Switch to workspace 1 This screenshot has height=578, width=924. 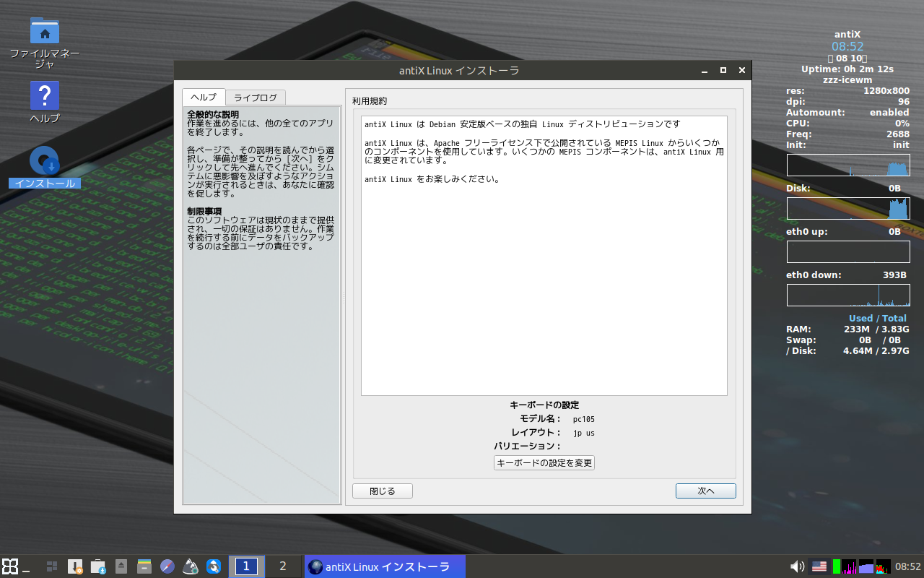[x=246, y=566]
